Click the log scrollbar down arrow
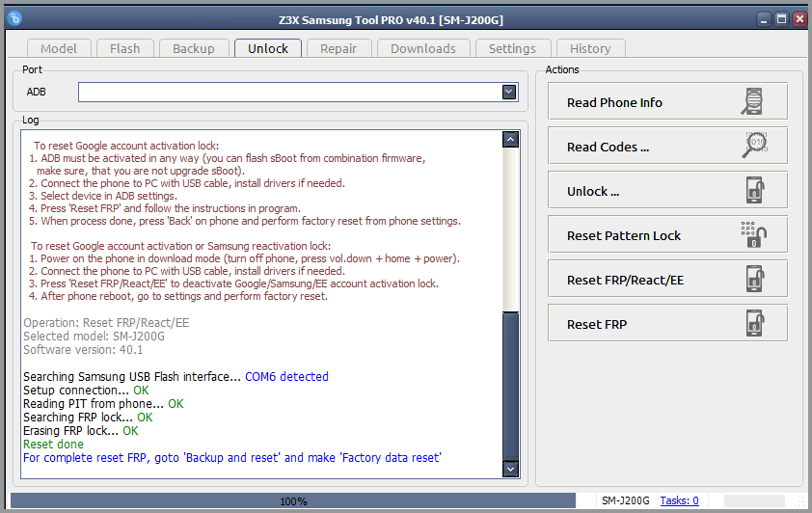812x513 pixels. [510, 469]
